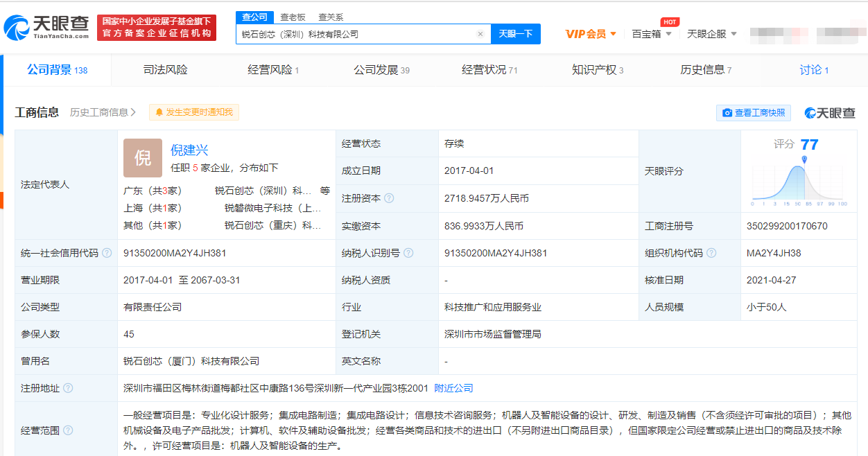Click the 广东（共3家） region entry

pos(153,191)
